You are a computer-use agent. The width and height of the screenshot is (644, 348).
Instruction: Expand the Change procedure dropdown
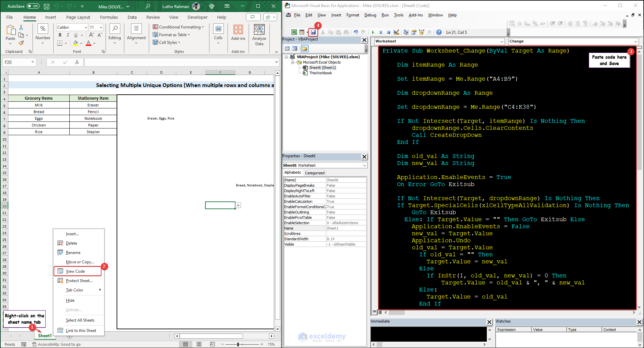636,41
